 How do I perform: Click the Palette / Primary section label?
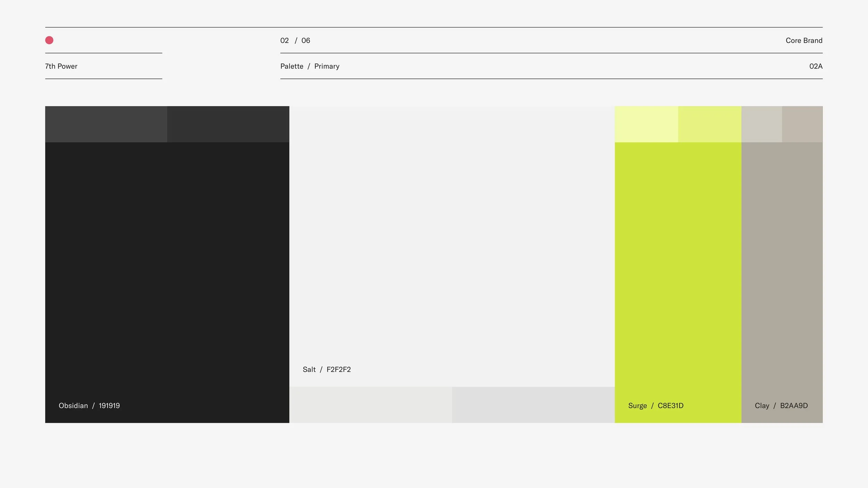click(310, 66)
